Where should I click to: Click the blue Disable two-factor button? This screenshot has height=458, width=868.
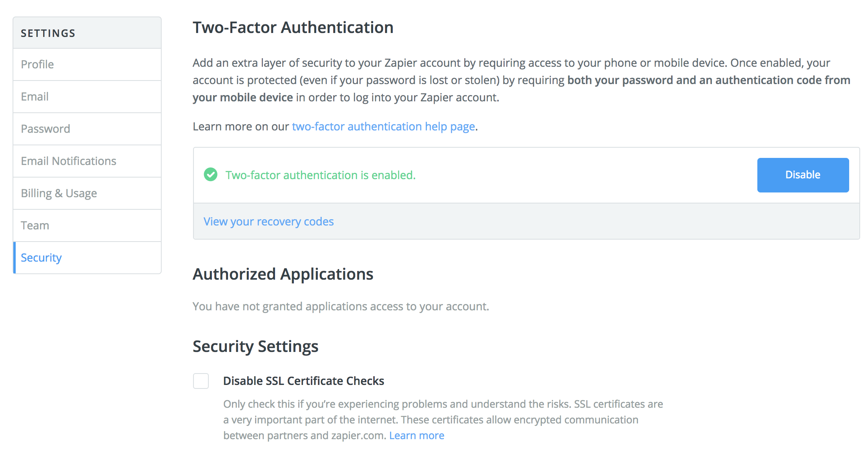[x=803, y=175]
